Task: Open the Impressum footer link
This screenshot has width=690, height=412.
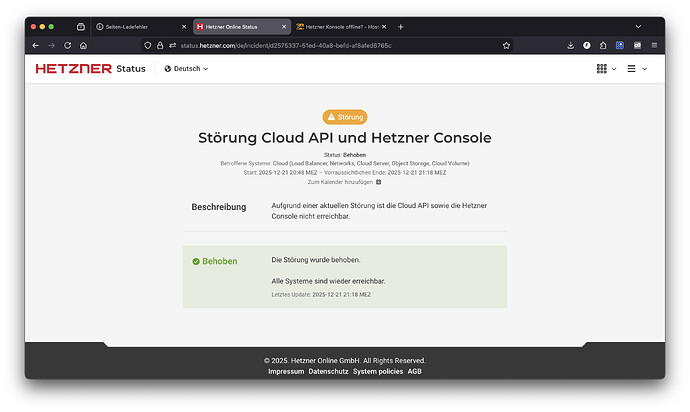Action: [x=286, y=371]
